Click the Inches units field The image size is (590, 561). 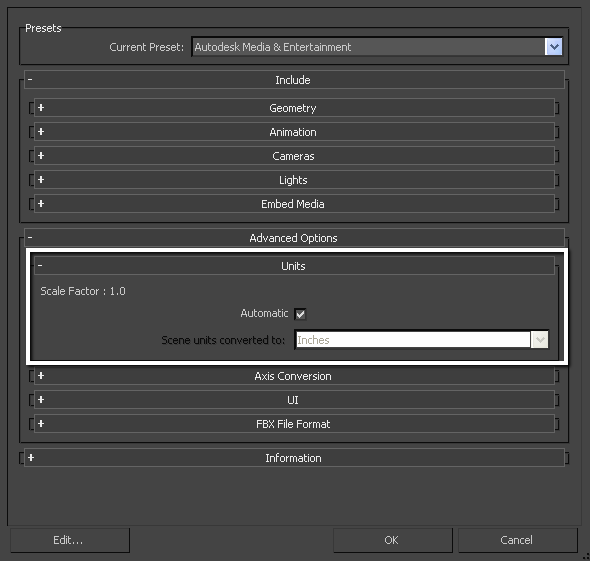point(413,340)
